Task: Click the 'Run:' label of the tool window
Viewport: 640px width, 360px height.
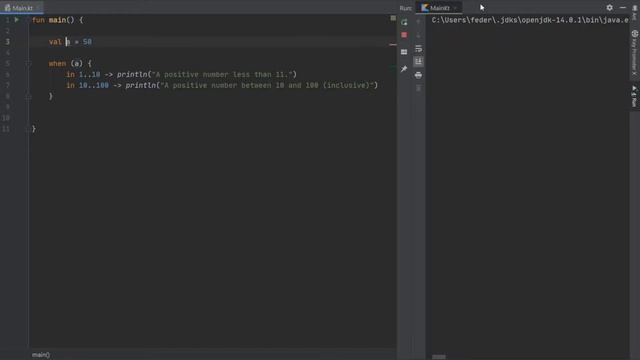Action: click(x=405, y=8)
